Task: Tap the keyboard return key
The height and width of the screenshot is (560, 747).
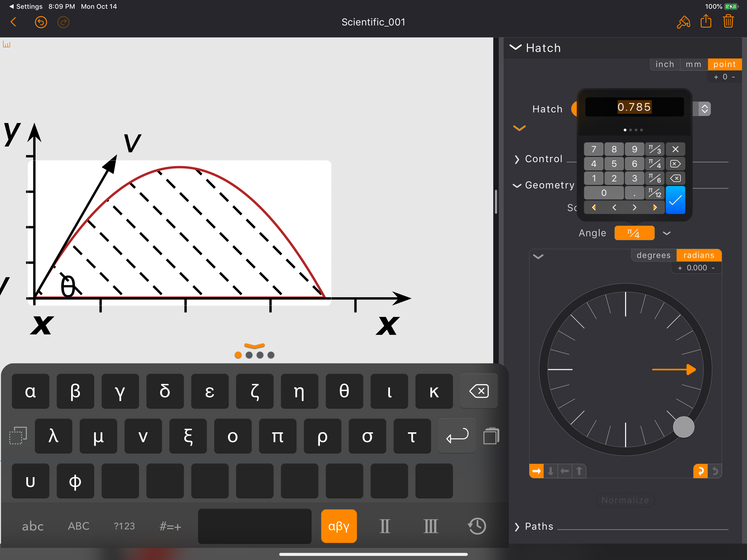Action: [x=457, y=436]
